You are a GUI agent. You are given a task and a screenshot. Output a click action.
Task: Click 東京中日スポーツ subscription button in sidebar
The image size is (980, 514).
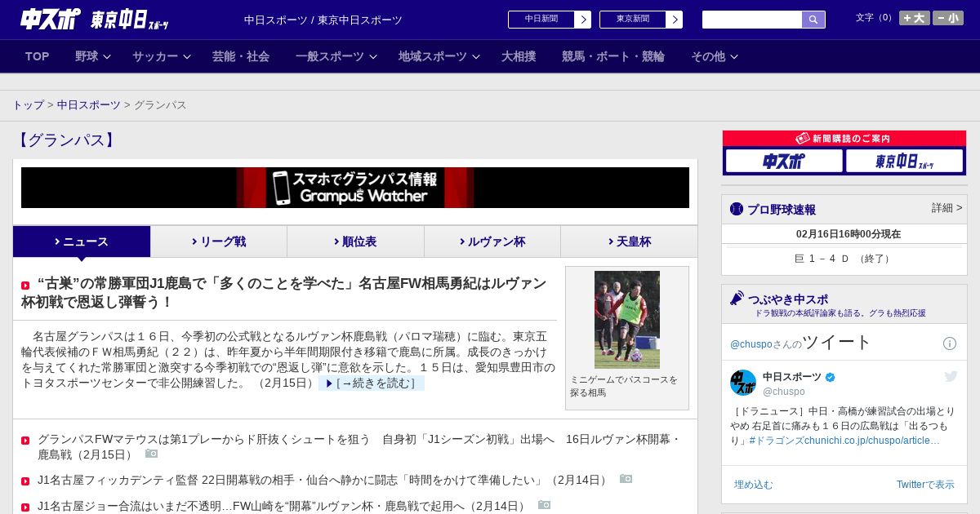(x=904, y=161)
